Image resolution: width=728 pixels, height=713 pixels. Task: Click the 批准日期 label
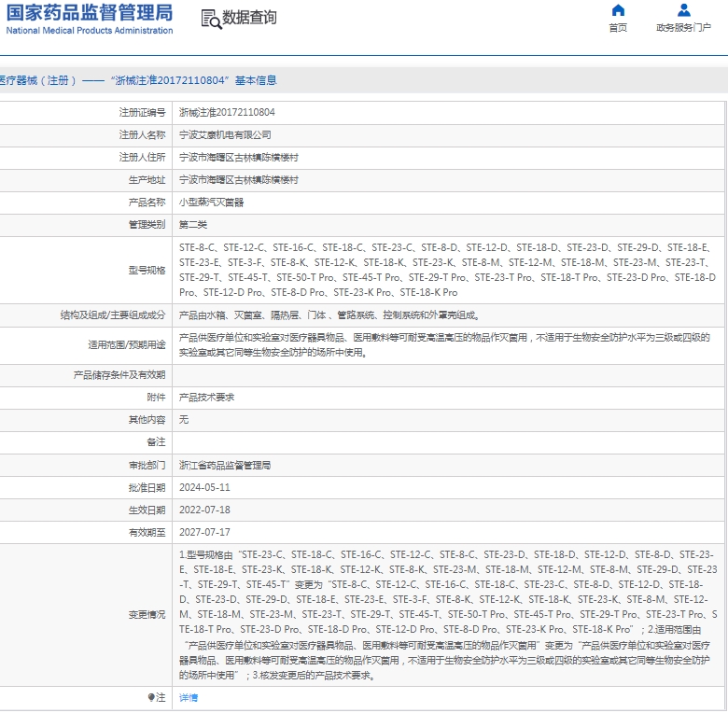[147, 487]
